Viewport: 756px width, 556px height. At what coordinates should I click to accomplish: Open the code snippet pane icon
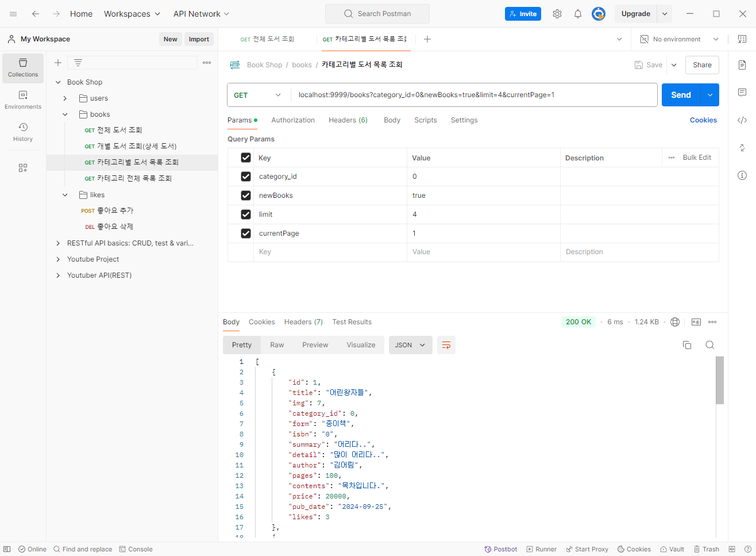[x=742, y=120]
